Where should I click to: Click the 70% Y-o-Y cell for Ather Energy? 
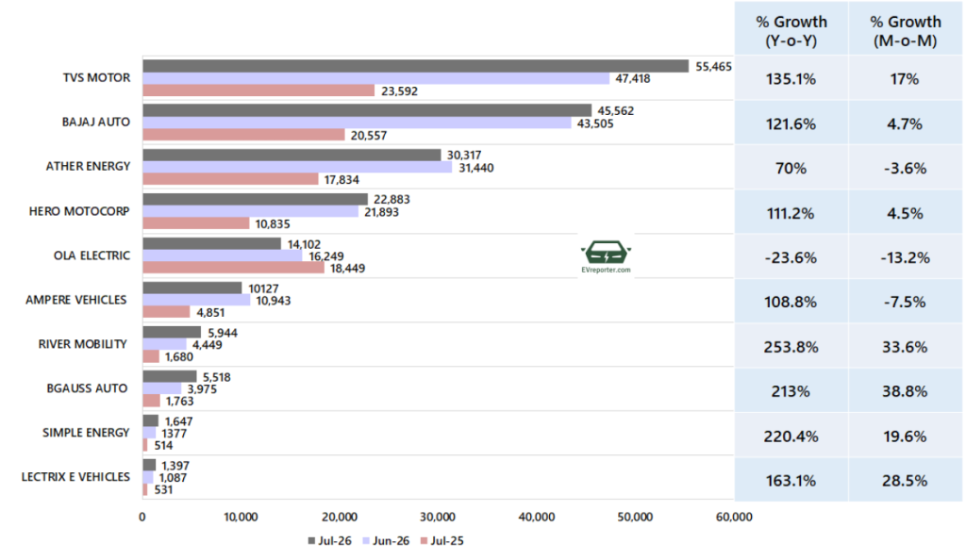point(791,168)
